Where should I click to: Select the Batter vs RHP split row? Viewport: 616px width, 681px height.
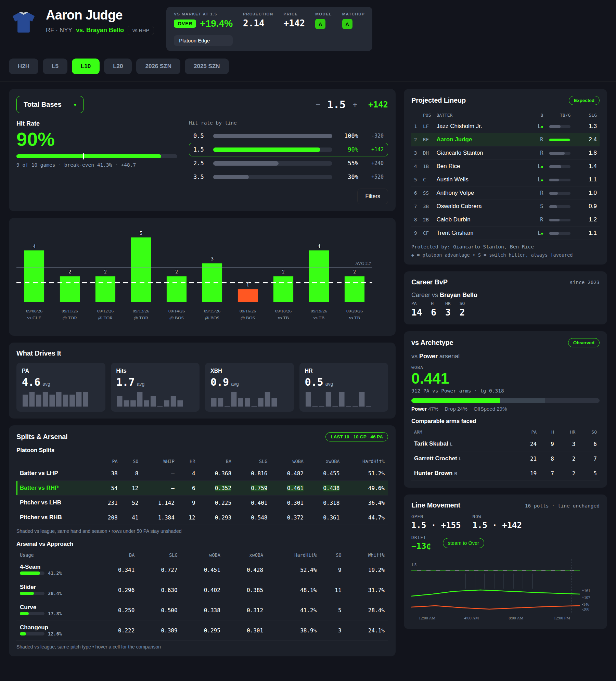pos(202,488)
